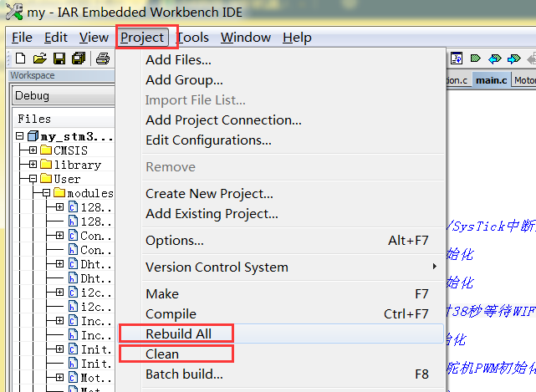This screenshot has width=536, height=392.
Task: Select the Dht.. header file icon
Action: 73,278
